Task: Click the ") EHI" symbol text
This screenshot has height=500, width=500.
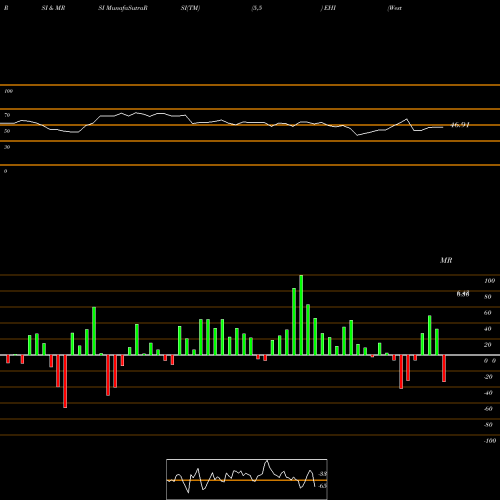Action: click(328, 8)
